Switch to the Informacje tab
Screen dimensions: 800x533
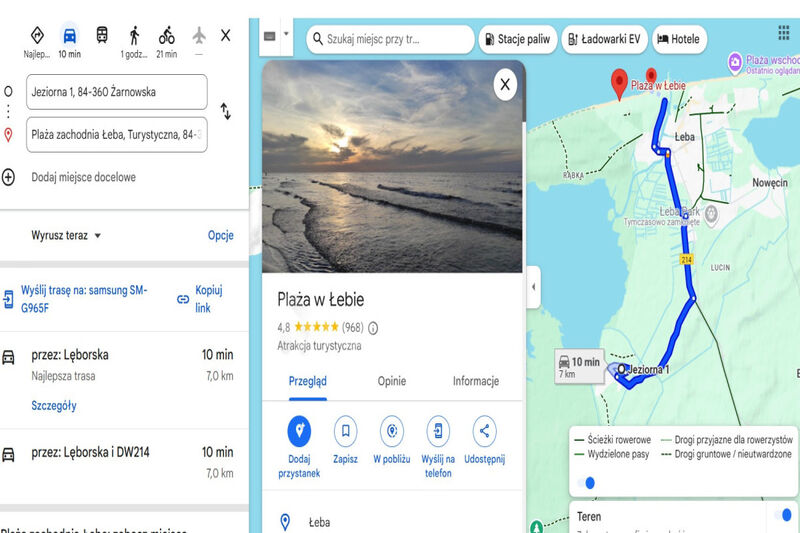[476, 381]
